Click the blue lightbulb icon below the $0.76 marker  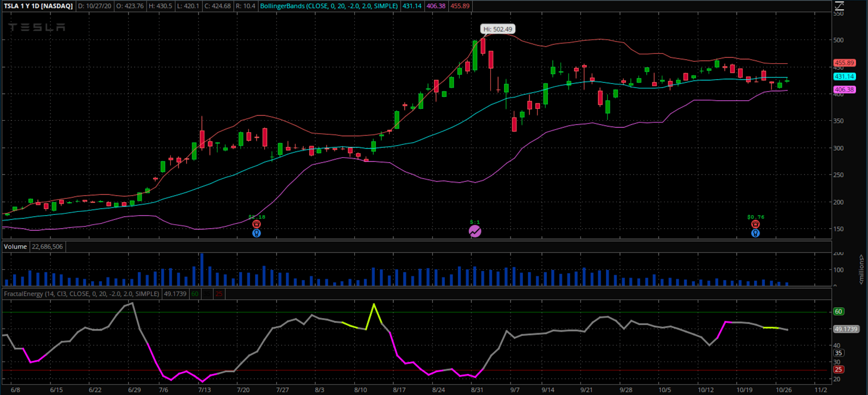click(755, 233)
